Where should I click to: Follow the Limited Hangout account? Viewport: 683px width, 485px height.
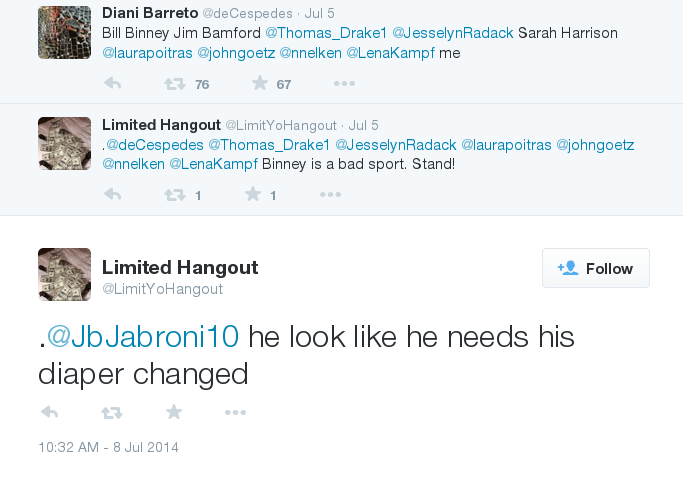[595, 268]
